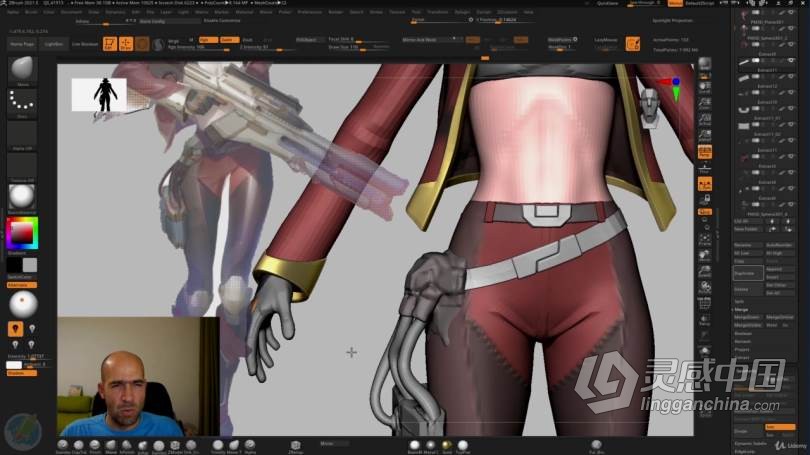Click the Live Boolean button
This screenshot has height=455, width=810.
85,44
